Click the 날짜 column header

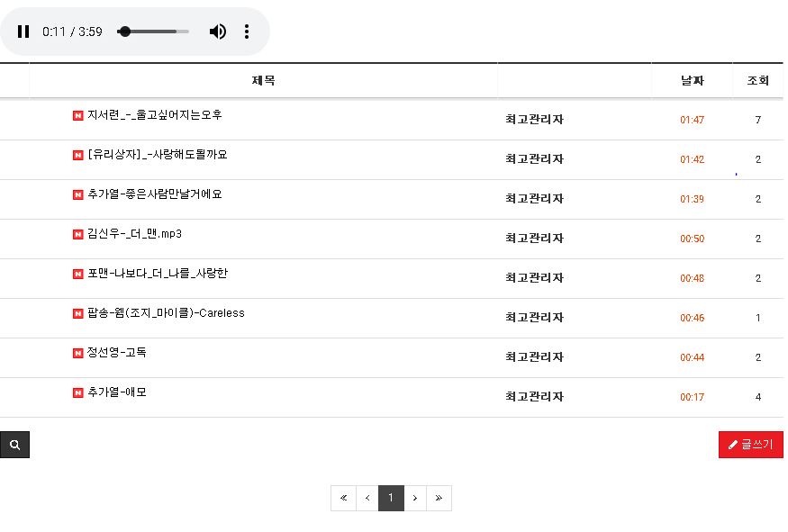[692, 81]
